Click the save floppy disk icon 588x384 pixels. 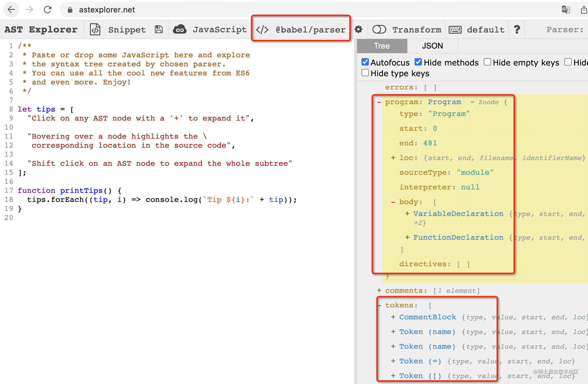pyautogui.click(x=159, y=29)
